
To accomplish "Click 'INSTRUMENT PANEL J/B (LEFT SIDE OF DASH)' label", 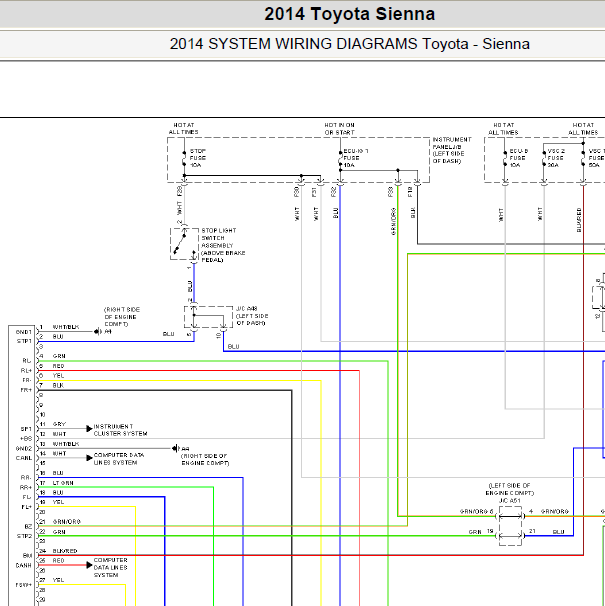I will point(452,150).
